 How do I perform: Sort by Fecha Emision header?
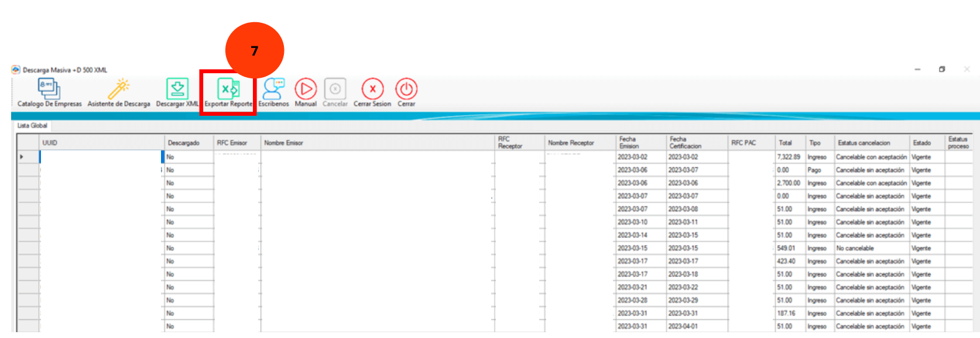click(x=641, y=143)
